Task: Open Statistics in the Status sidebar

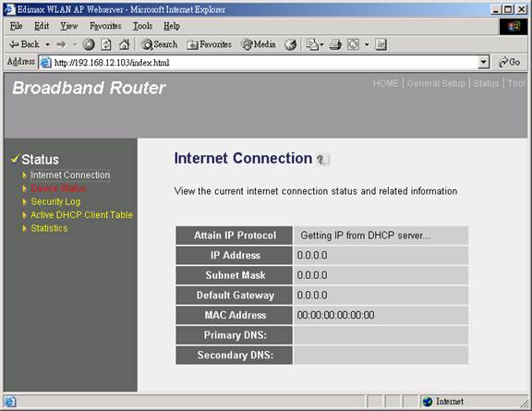Action: 49,228
